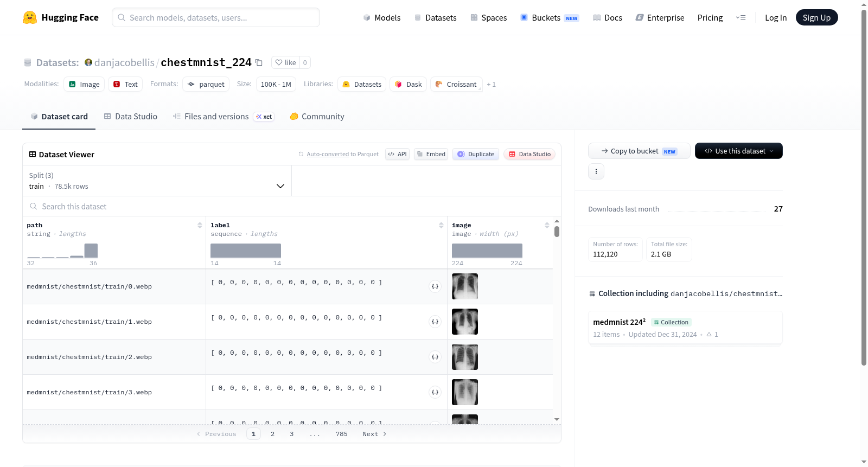Jump to page 785 of rows
868x467 pixels.
tap(341, 434)
